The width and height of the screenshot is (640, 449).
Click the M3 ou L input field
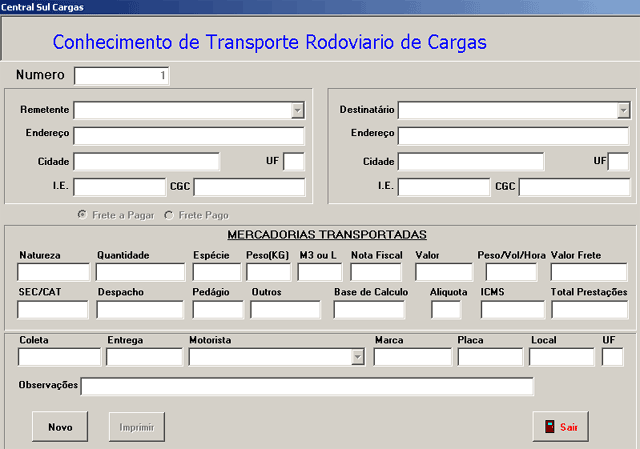(x=320, y=272)
